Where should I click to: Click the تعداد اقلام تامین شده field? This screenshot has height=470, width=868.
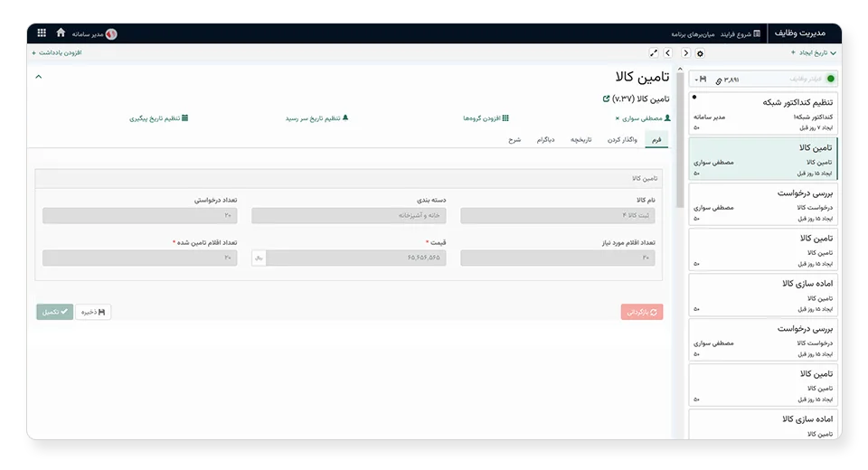tap(140, 258)
